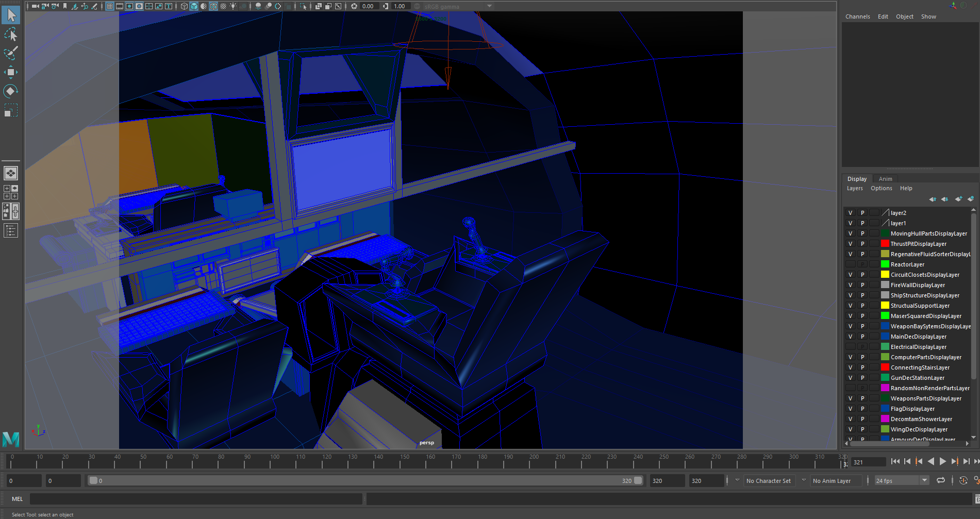The width and height of the screenshot is (980, 519).
Task: Turn on use all lights bulb icon
Action: pos(233,6)
